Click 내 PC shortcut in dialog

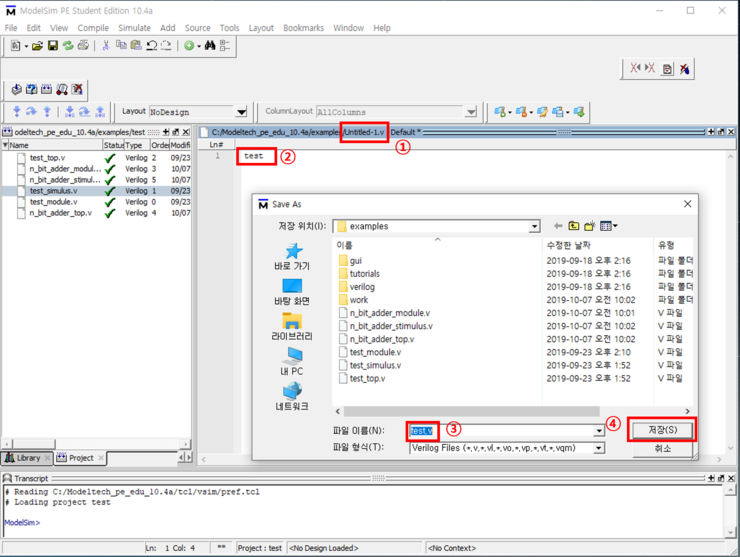tap(292, 362)
